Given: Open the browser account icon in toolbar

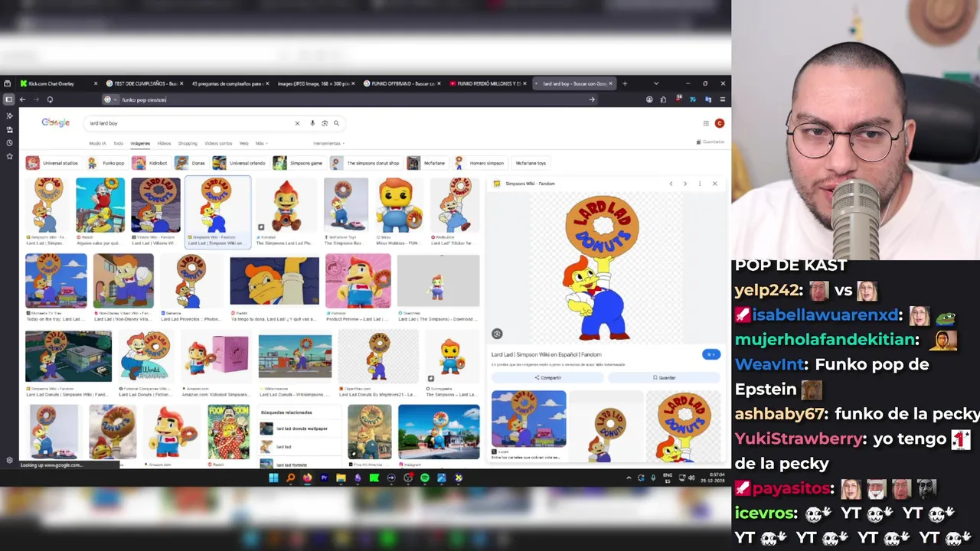Looking at the screenshot, I should point(649,99).
